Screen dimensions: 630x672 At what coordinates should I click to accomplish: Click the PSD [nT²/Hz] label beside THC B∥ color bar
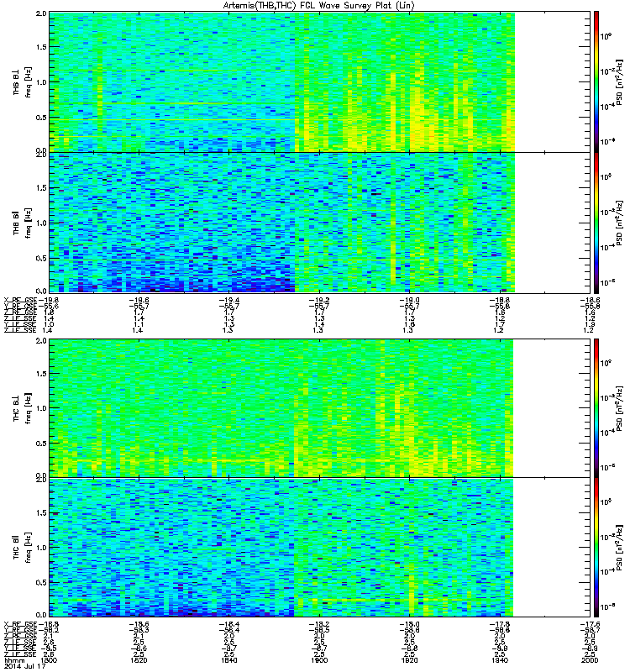619,548
